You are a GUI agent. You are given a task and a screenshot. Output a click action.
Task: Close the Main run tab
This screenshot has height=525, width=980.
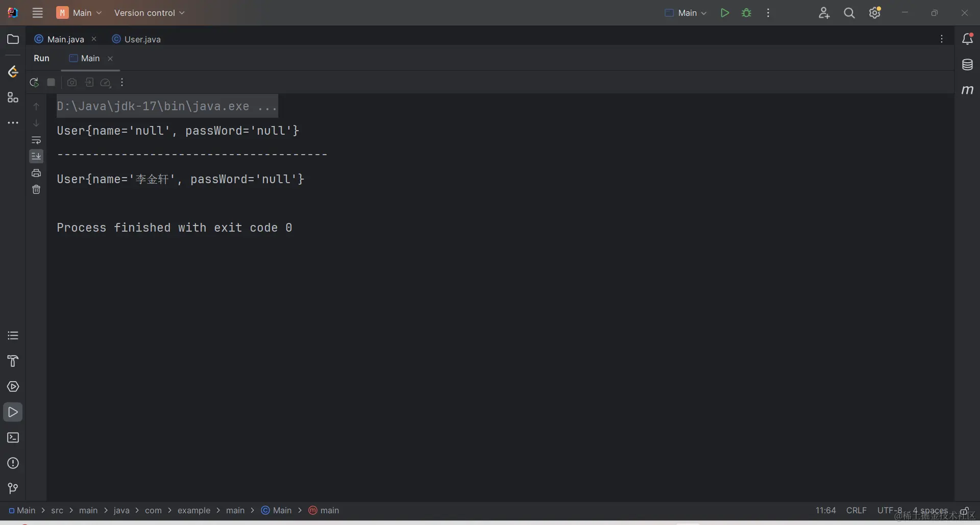coord(110,59)
